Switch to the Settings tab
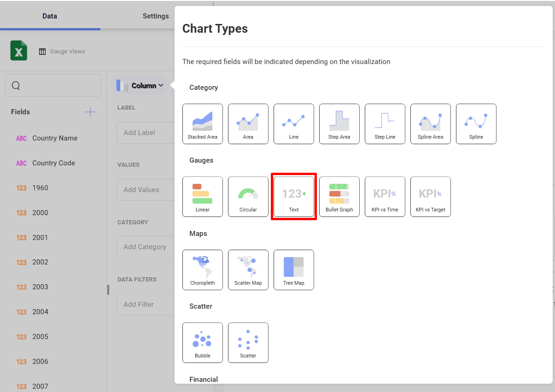This screenshot has height=392, width=555. pos(156,16)
